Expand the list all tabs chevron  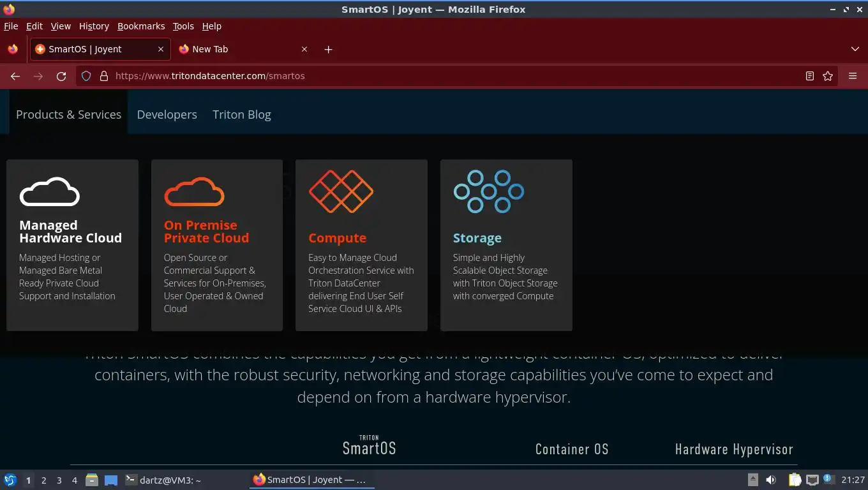pyautogui.click(x=855, y=49)
